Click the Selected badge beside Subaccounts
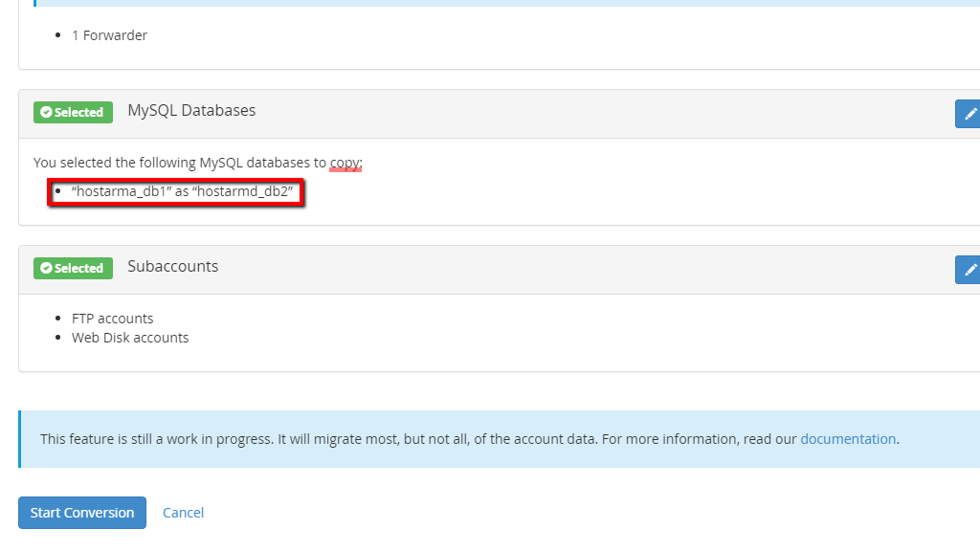 point(73,268)
